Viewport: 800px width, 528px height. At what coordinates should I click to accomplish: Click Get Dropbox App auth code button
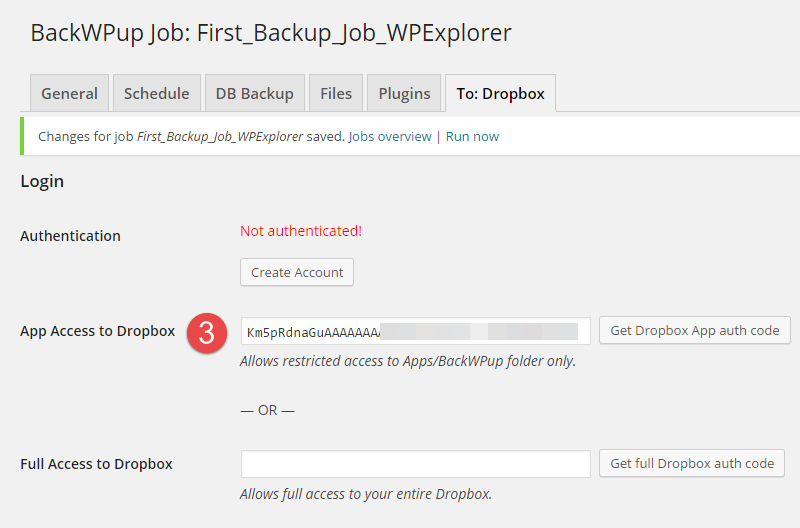694,331
